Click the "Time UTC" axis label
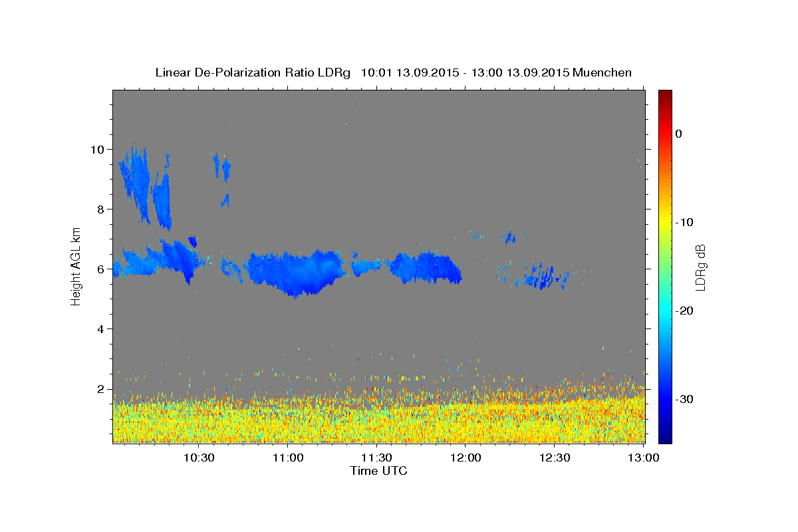The width and height of the screenshot is (798, 532). click(378, 471)
